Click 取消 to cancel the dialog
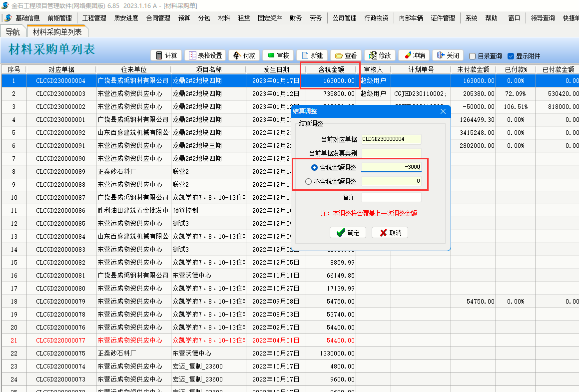The height and width of the screenshot is (392, 579). [x=390, y=233]
